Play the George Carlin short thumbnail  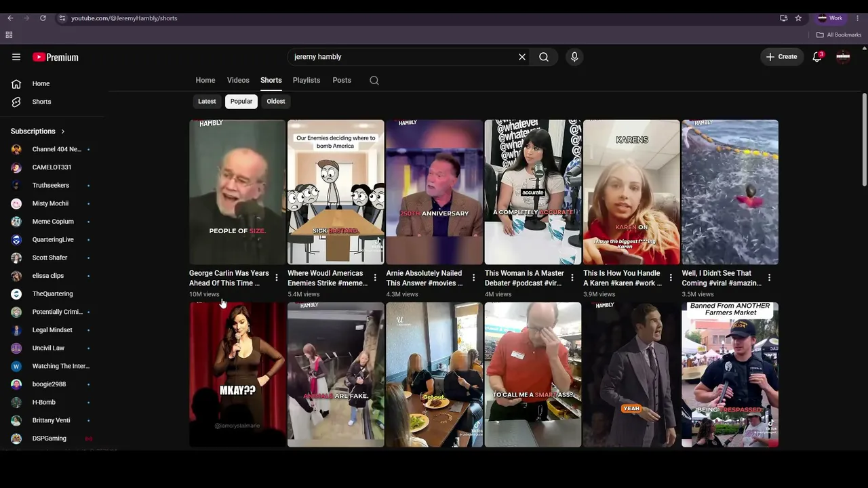(x=237, y=192)
